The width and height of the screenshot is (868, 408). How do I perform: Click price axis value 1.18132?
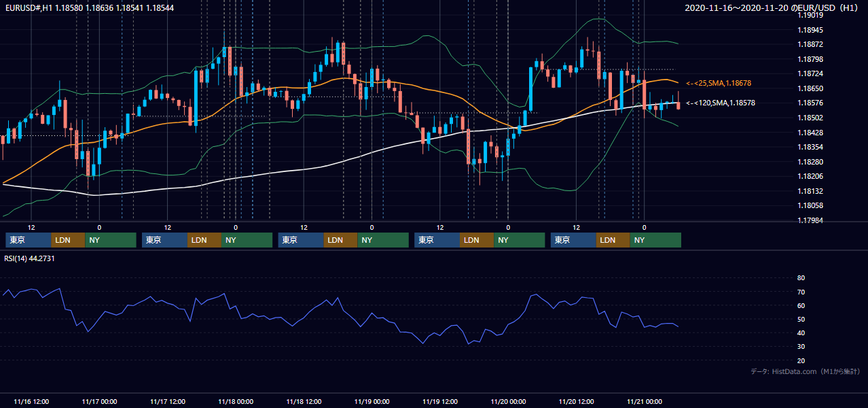[810, 191]
